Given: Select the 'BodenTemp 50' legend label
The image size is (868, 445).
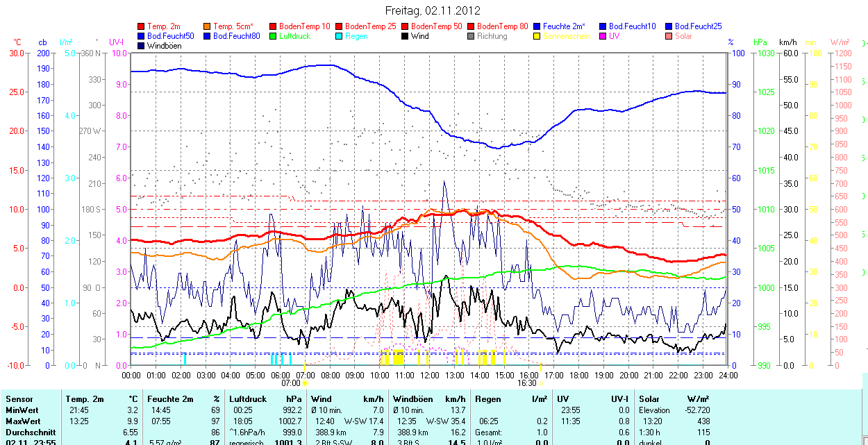Looking at the screenshot, I should click(437, 26).
